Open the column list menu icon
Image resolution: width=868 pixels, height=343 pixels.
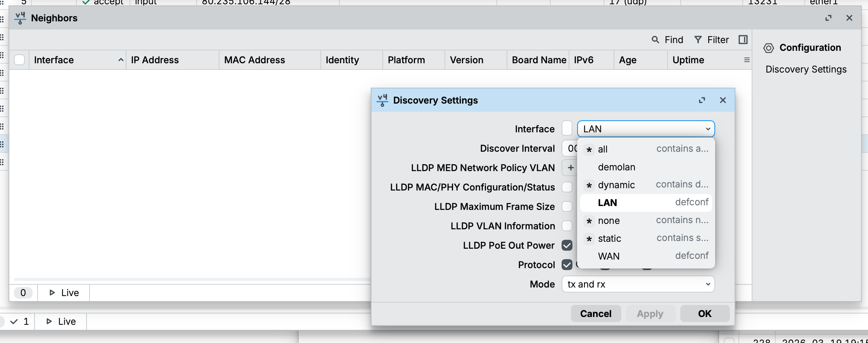point(747,60)
